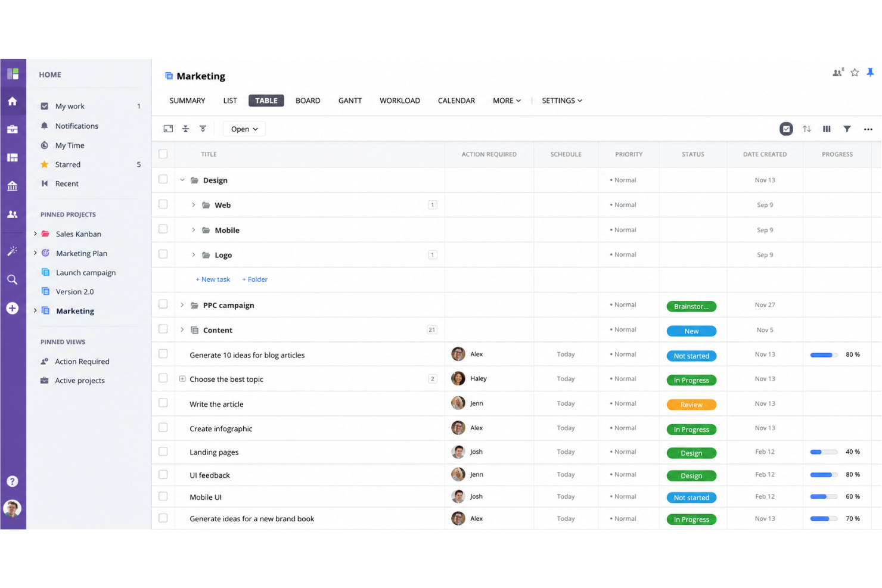882x588 pixels.
Task: Check the box for Write the article
Action: pyautogui.click(x=163, y=403)
